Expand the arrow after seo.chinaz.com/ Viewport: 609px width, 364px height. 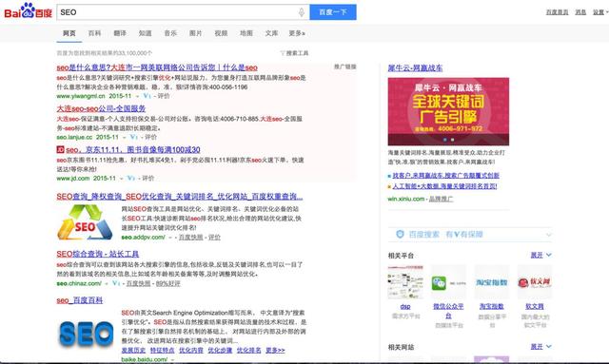point(107,283)
